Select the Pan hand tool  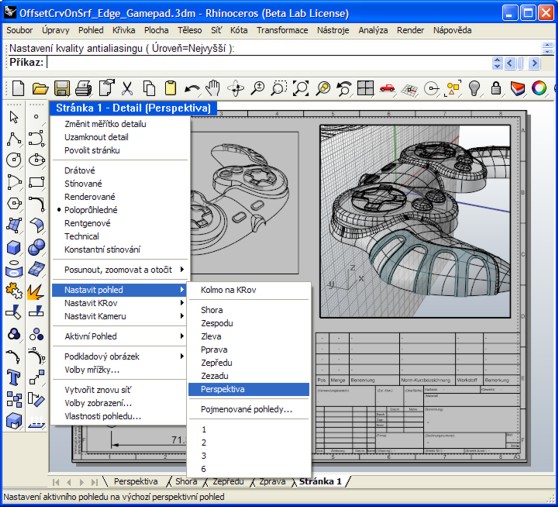coord(213,88)
